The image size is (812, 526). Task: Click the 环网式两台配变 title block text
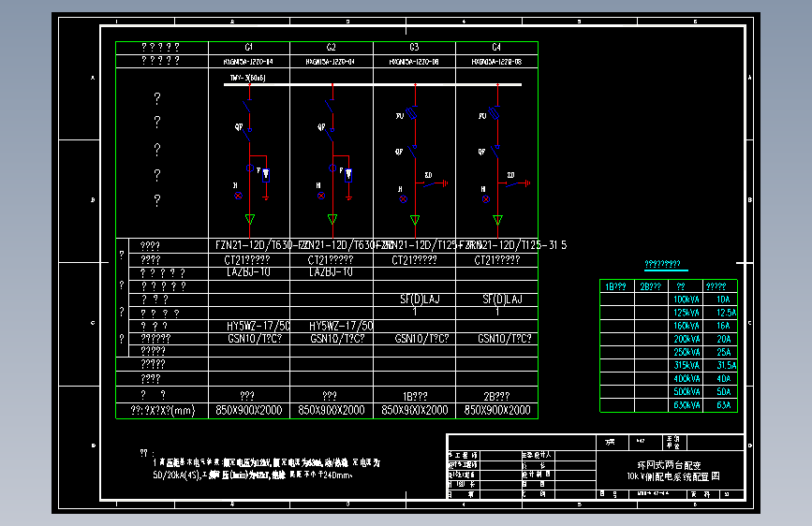(669, 465)
